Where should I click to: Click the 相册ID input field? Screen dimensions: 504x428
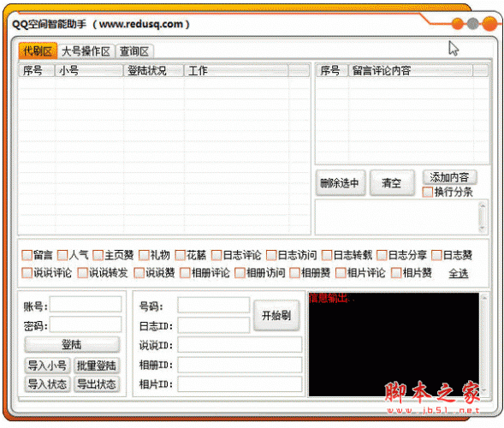(240, 365)
